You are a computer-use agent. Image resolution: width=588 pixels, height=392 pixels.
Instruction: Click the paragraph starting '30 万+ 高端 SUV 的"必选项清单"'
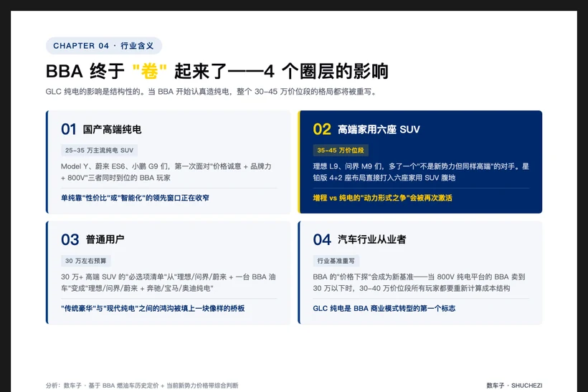169,282
